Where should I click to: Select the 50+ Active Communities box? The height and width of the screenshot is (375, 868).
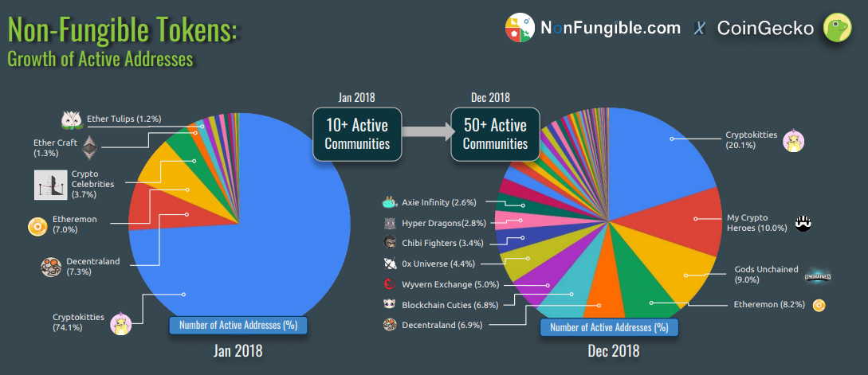[495, 135]
